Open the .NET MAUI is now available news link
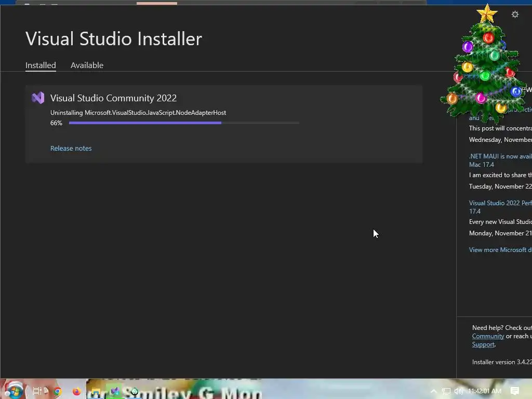This screenshot has width=532, height=399. pyautogui.click(x=500, y=161)
